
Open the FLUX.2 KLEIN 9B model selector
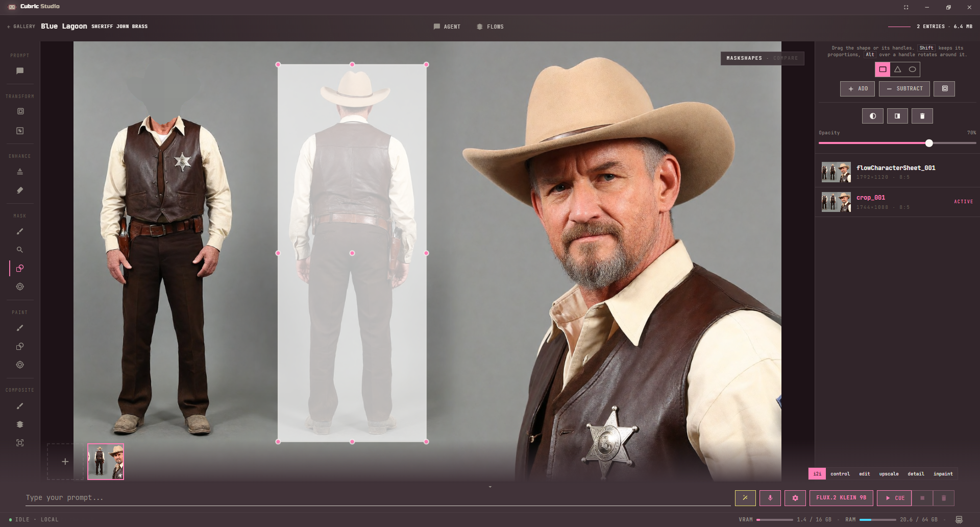click(841, 498)
